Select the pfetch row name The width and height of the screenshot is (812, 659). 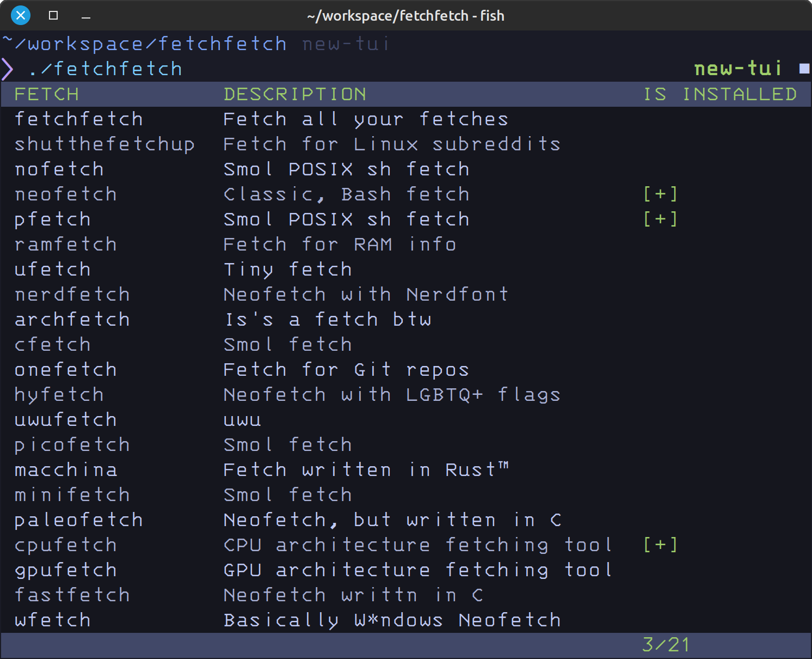[x=53, y=219]
